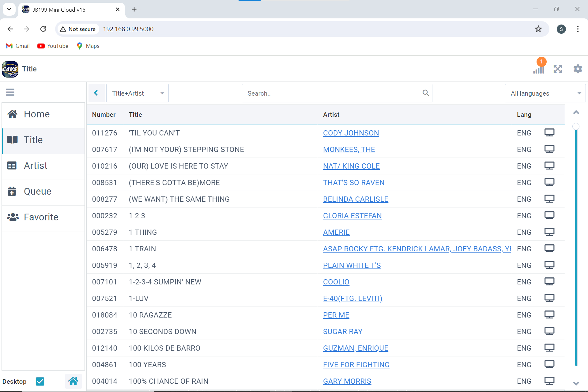The image size is (588, 392).
Task: Open the CODY JOHNSON artist link
Action: coord(351,133)
